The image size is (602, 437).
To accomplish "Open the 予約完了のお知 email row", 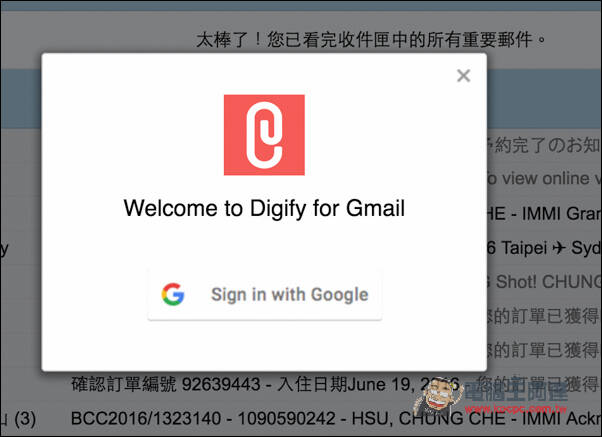I will [544, 145].
